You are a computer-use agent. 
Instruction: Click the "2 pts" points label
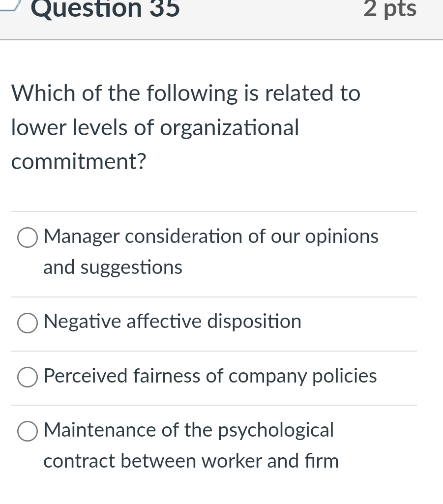(x=390, y=9)
